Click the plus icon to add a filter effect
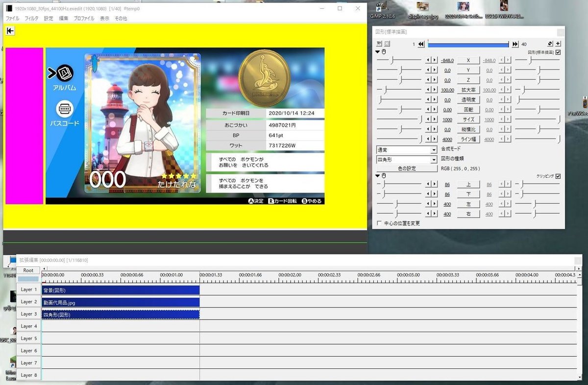Viewport: 588px width, 385px height. 558,44
